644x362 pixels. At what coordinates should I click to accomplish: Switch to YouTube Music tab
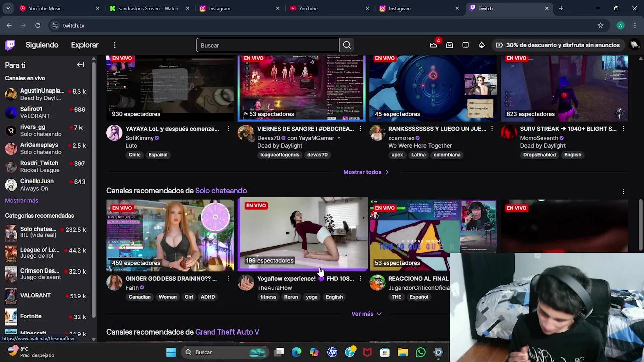coord(58,8)
